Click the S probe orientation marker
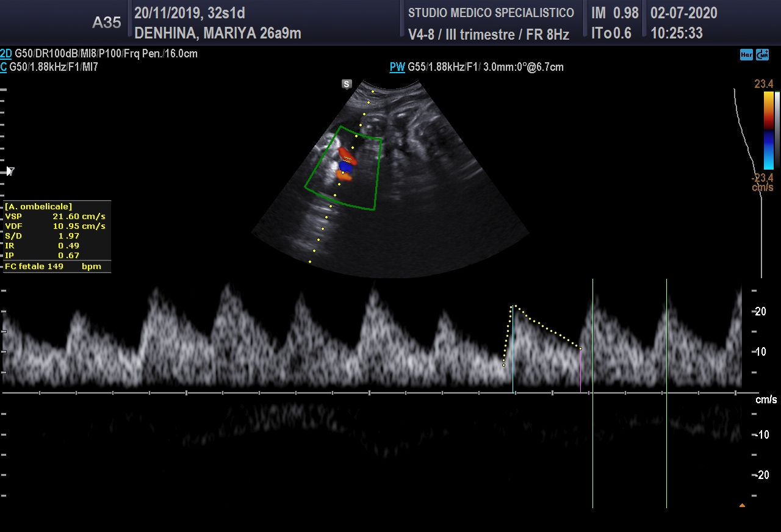Viewport: 781px width, 532px height. click(x=347, y=84)
